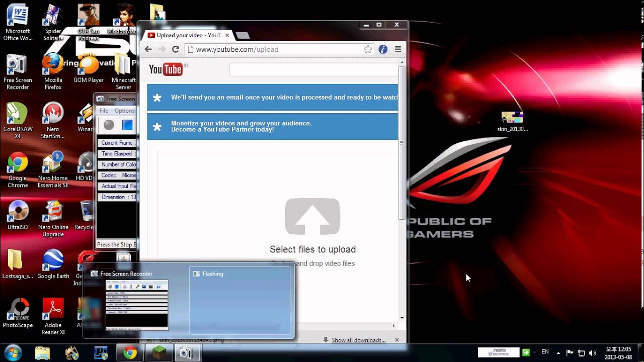
Task: Select the skin_20130 image file on desktop
Action: [512, 122]
